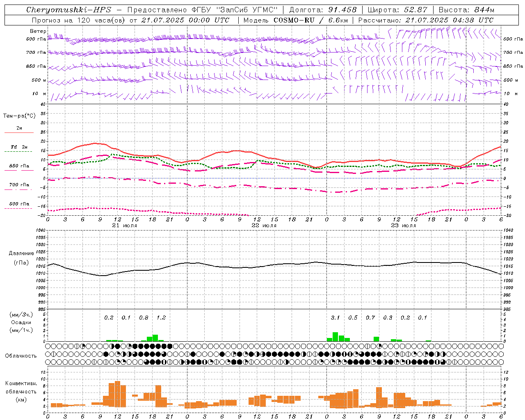Click the 'Td 2м' dew point legend entry
Viewport: 525px width, 420px height.
[x=19, y=147]
